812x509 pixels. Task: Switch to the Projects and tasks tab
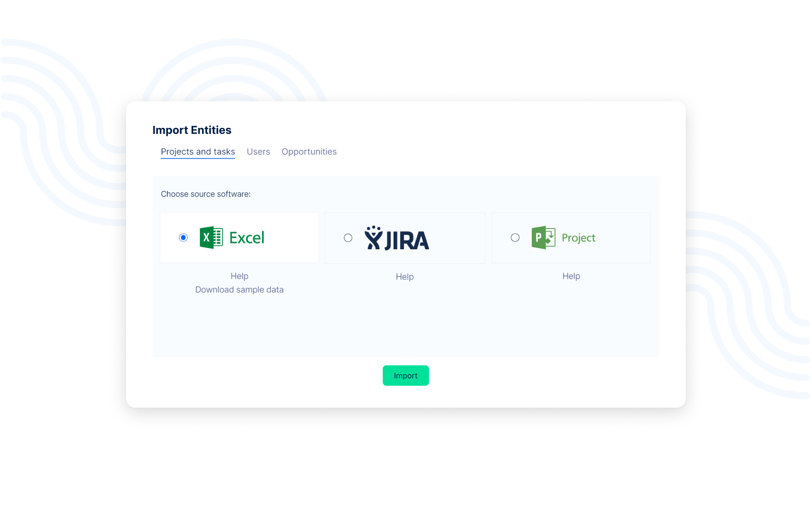198,152
